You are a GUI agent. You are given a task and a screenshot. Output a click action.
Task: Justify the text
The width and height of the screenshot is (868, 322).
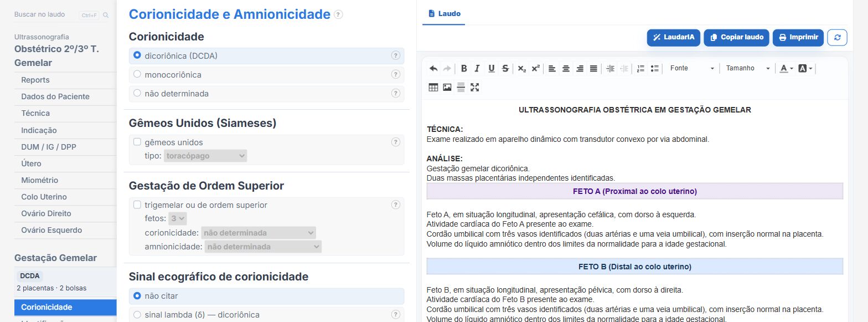tap(593, 68)
